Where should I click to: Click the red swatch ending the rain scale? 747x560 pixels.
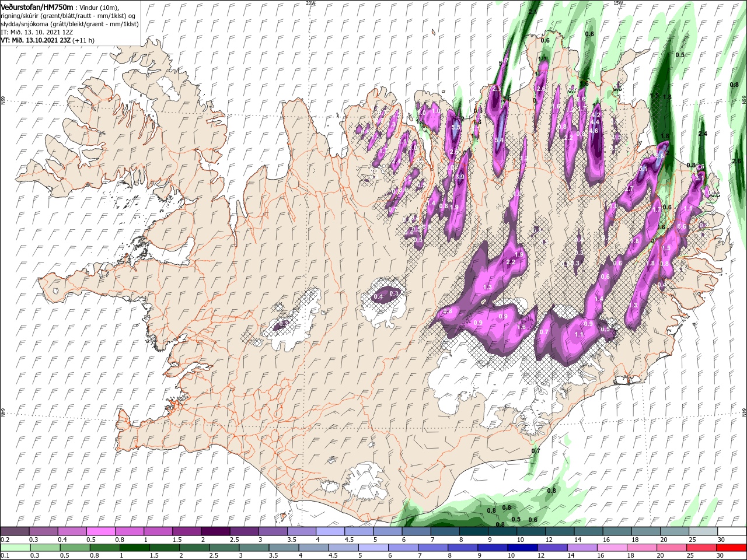732,548
